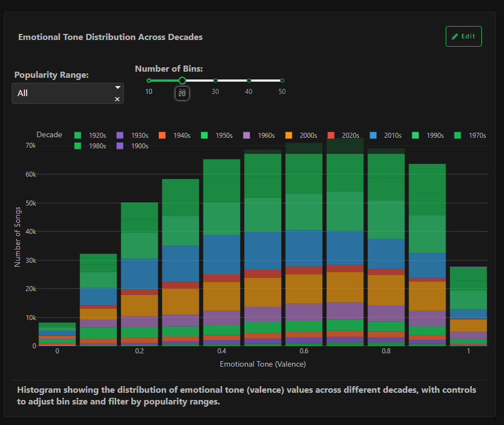Toggle 1920s legend entry
Viewport: 504px width, 425px height.
pyautogui.click(x=91, y=135)
